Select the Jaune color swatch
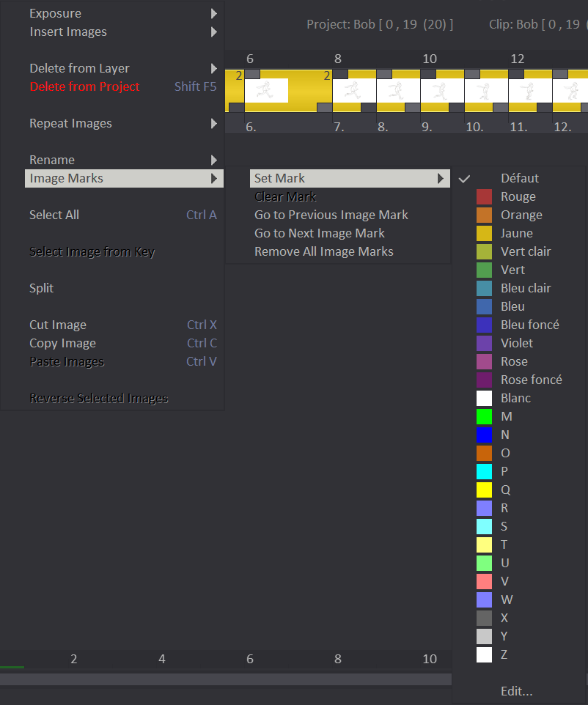Viewport: 588px width, 705px height. click(x=483, y=233)
